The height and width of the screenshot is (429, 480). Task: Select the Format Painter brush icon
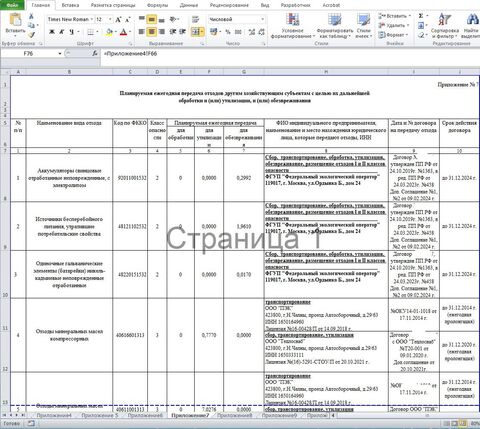[31, 34]
